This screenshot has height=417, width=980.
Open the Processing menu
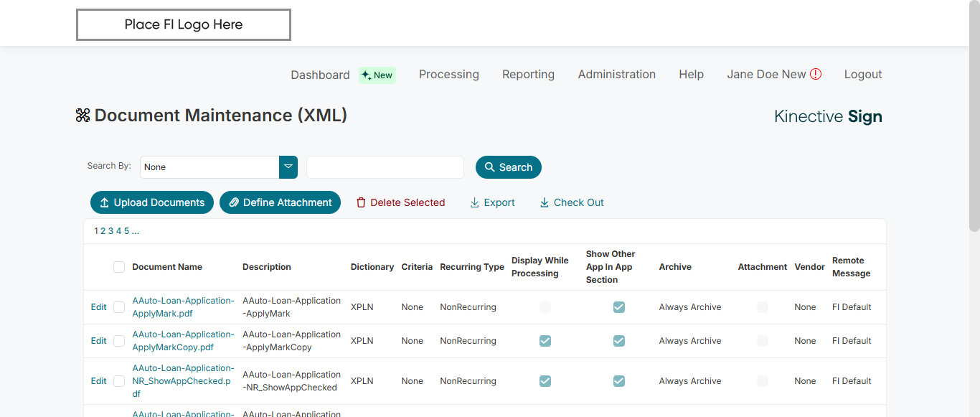[448, 75]
